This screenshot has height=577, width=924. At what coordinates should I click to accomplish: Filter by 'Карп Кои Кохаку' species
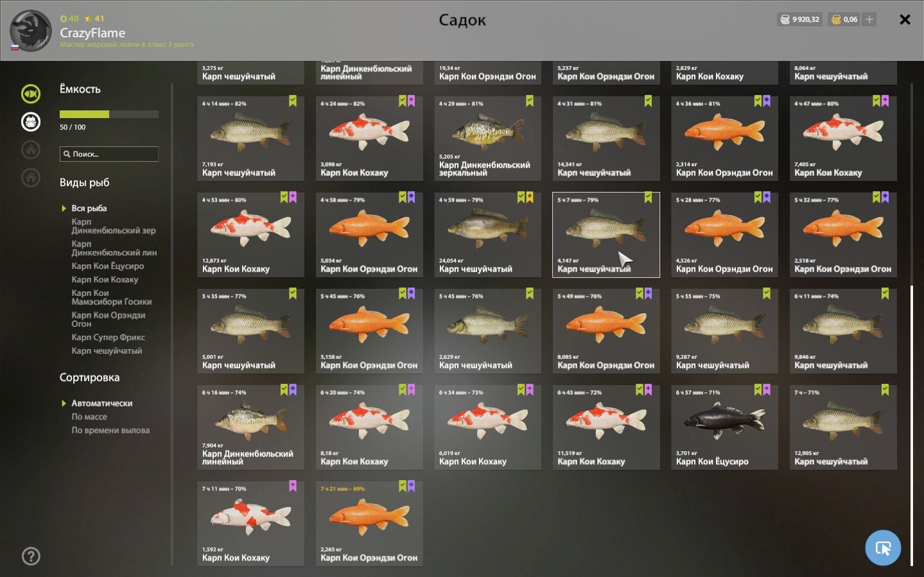point(105,279)
